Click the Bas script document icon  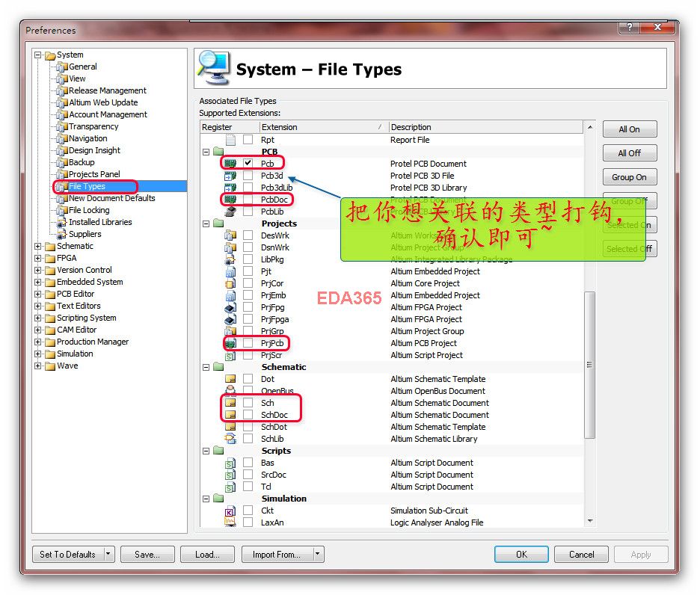pos(230,463)
